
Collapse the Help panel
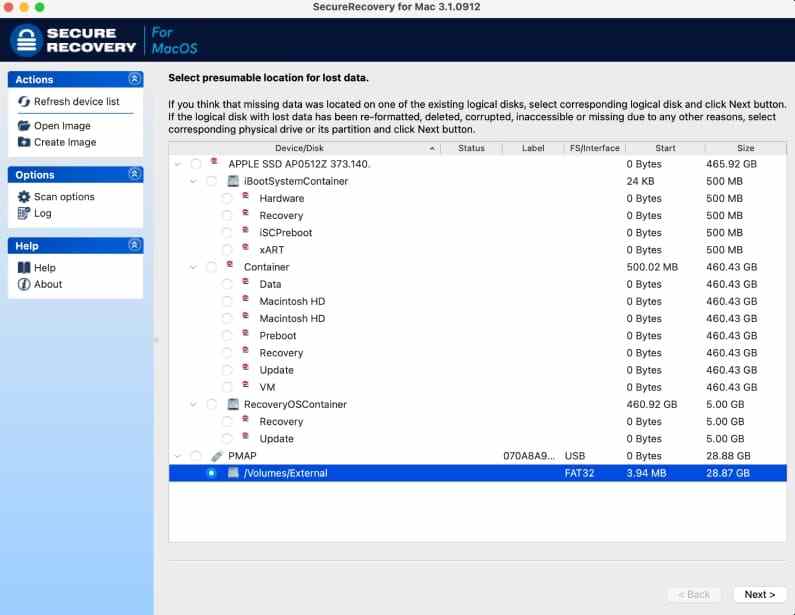click(x=134, y=245)
